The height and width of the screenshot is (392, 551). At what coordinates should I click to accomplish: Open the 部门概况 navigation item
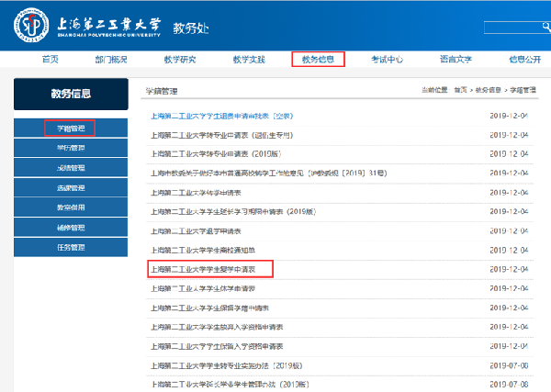coord(111,60)
